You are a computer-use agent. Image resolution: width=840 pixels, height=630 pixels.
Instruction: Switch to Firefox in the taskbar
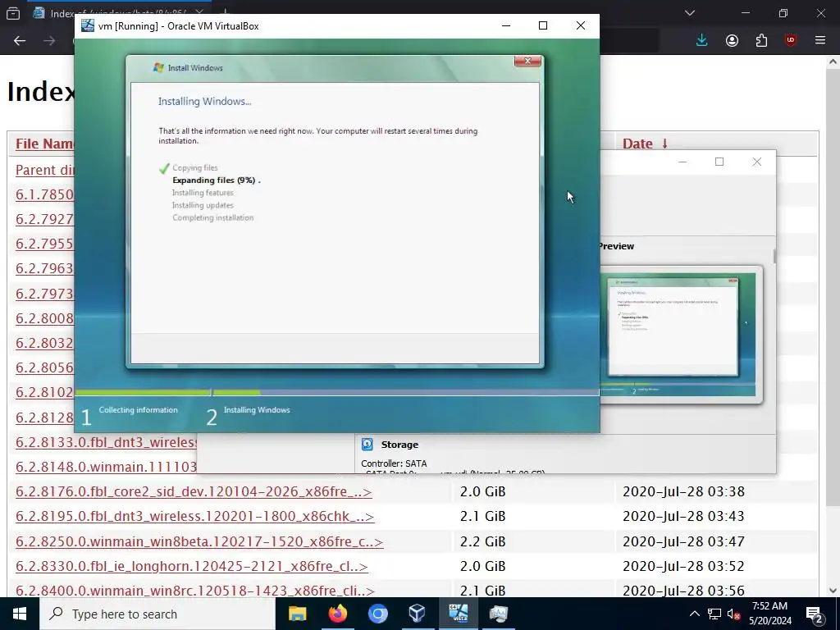pos(337,614)
